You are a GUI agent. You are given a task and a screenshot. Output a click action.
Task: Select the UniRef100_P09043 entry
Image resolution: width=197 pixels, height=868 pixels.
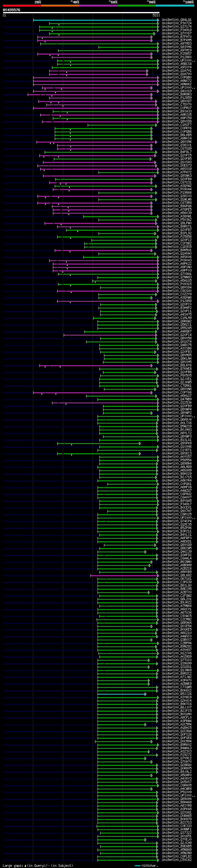coord(177,260)
